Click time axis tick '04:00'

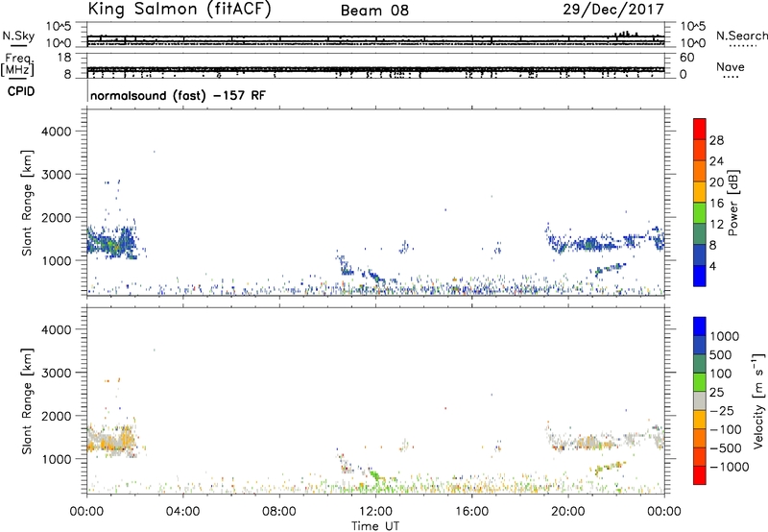[x=183, y=512]
